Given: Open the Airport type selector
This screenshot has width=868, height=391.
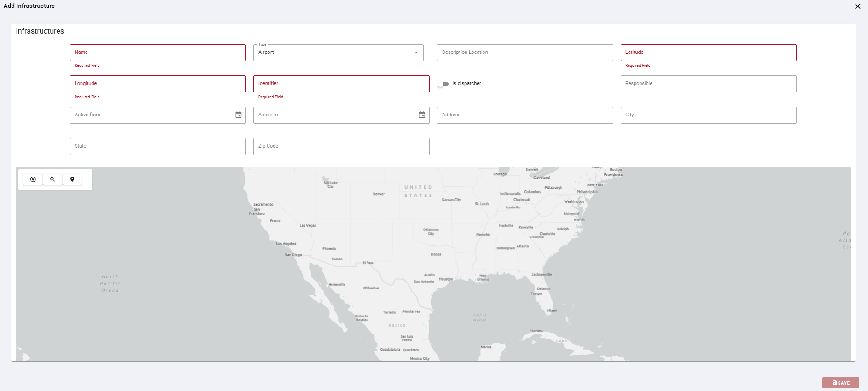Looking at the screenshot, I should (338, 52).
